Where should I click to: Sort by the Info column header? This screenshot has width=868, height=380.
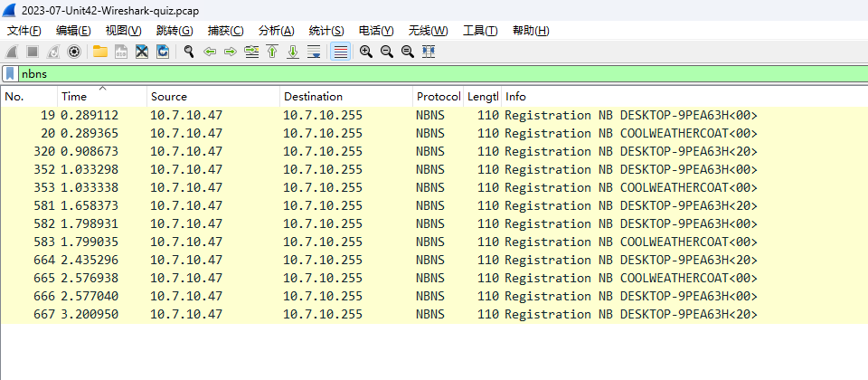(x=684, y=97)
